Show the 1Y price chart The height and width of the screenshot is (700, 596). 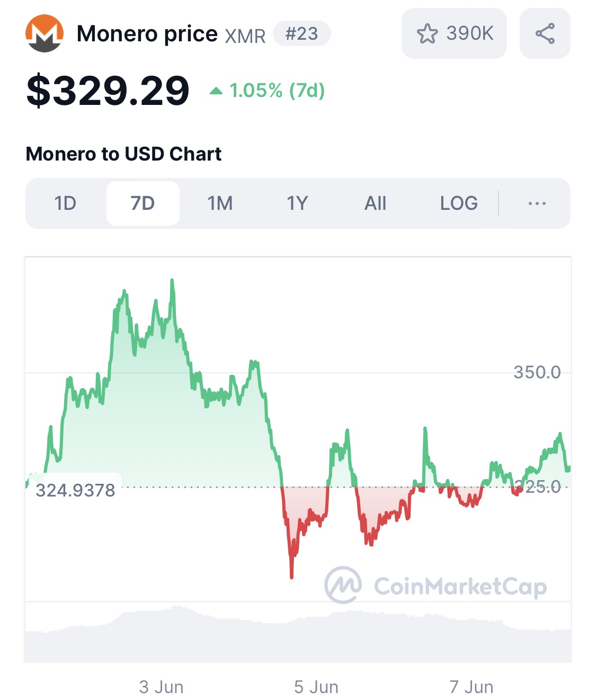tap(298, 203)
